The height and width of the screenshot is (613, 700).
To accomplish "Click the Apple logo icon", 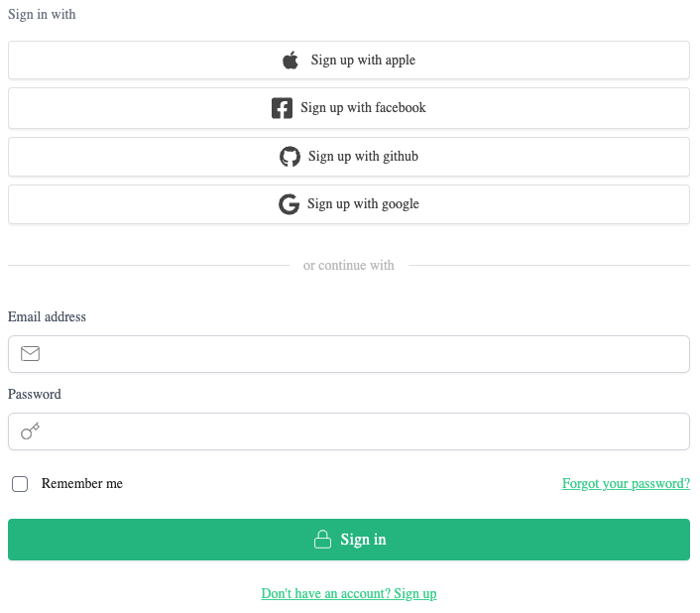I will point(291,61).
